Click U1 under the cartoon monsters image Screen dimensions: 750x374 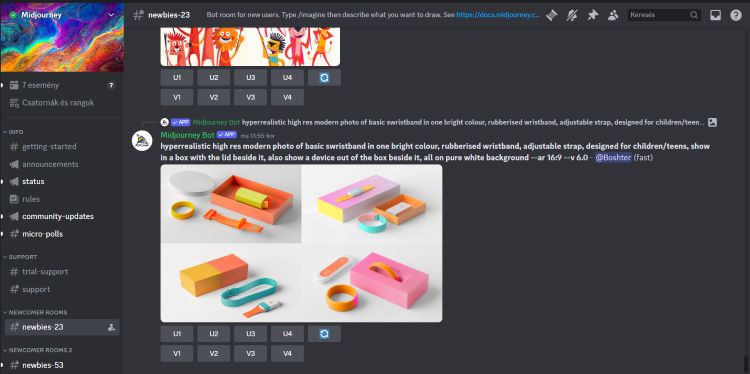[x=176, y=77]
